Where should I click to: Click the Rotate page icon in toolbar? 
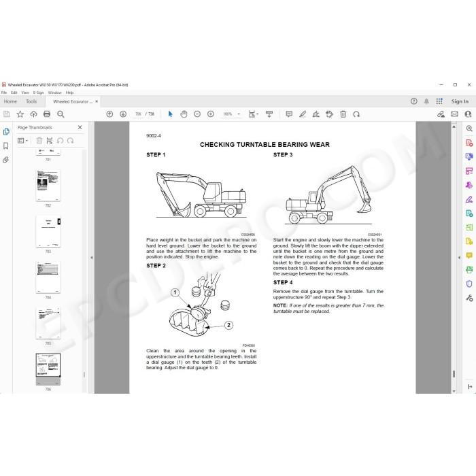[x=356, y=114]
